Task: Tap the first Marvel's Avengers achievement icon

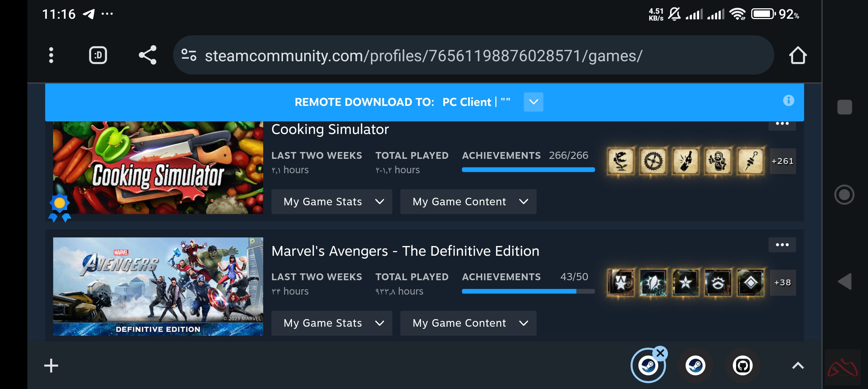Action: (x=621, y=282)
